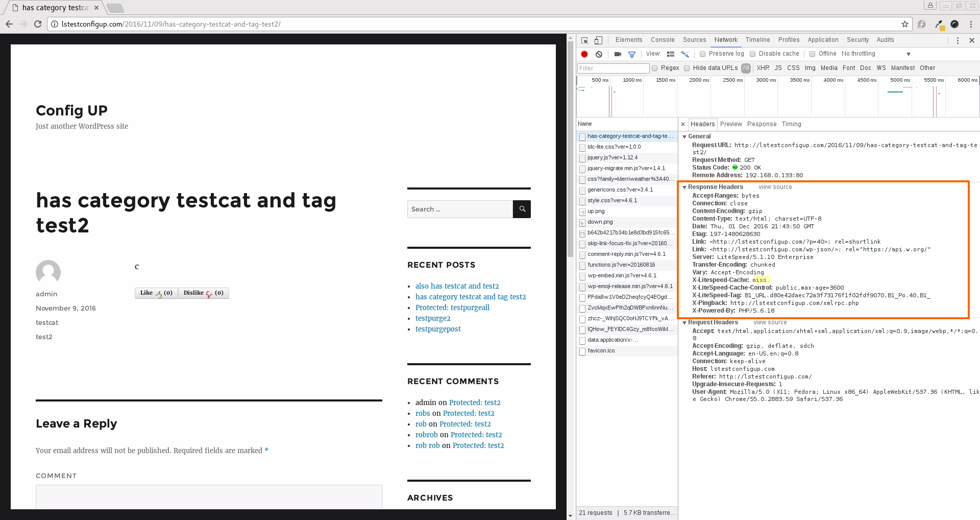Click the Like button on the post
The image size is (980, 520).
tap(156, 293)
